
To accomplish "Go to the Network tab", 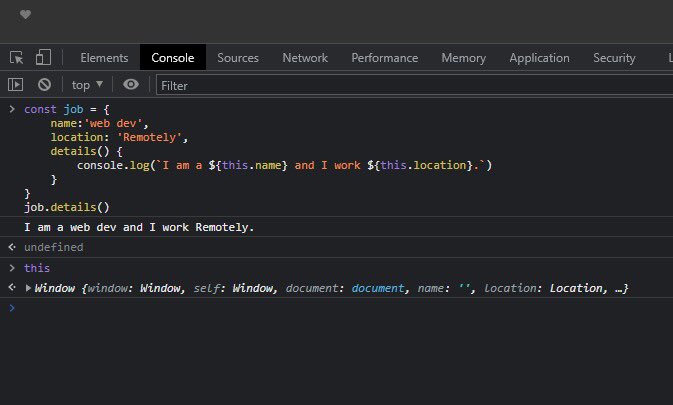I will click(x=305, y=57).
